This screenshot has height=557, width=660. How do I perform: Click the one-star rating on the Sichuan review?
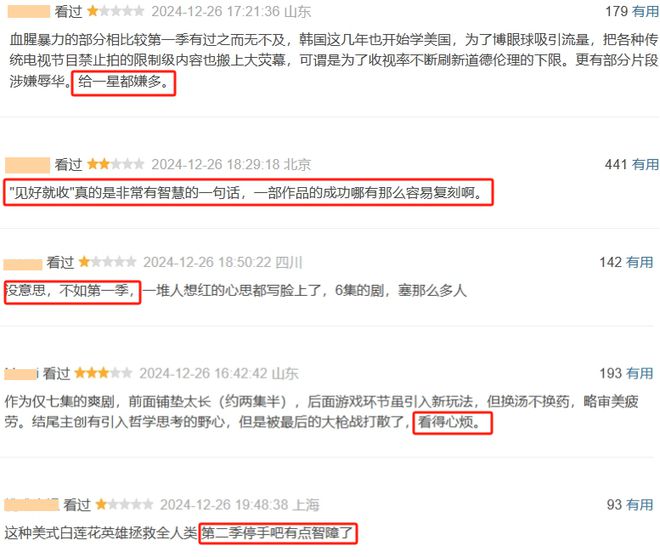(x=107, y=262)
